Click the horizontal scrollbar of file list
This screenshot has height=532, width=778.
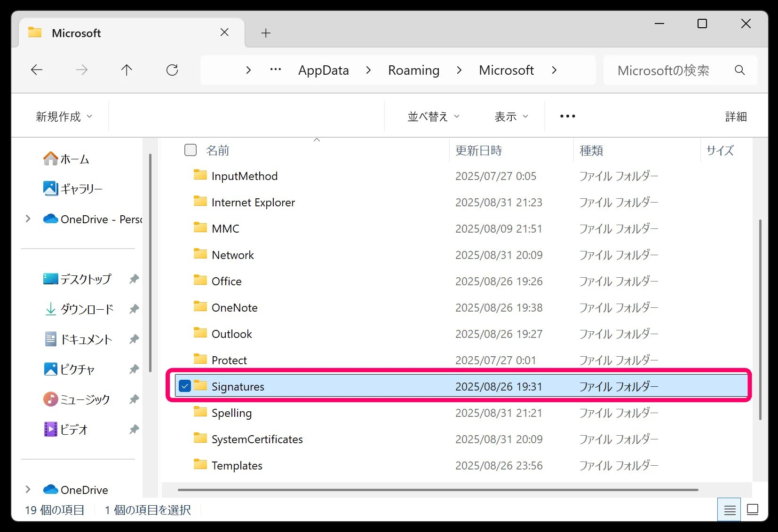pos(438,490)
